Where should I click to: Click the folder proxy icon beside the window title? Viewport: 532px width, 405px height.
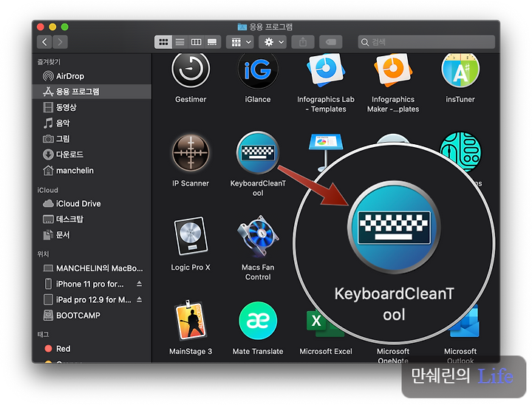(x=242, y=27)
